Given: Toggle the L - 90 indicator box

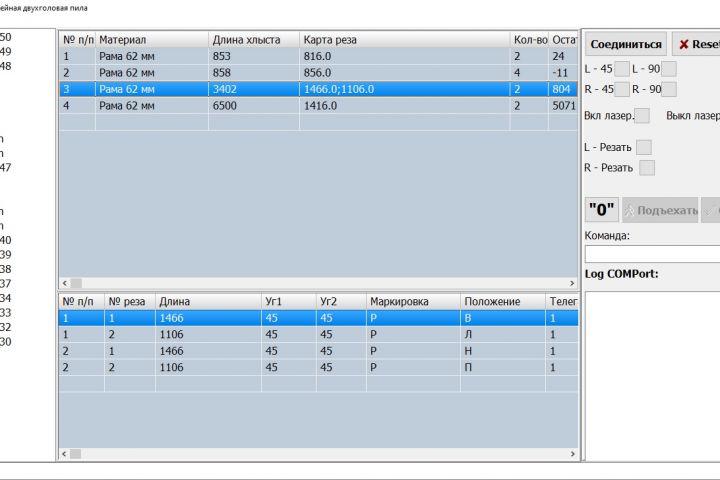Looking at the screenshot, I should click(669, 69).
